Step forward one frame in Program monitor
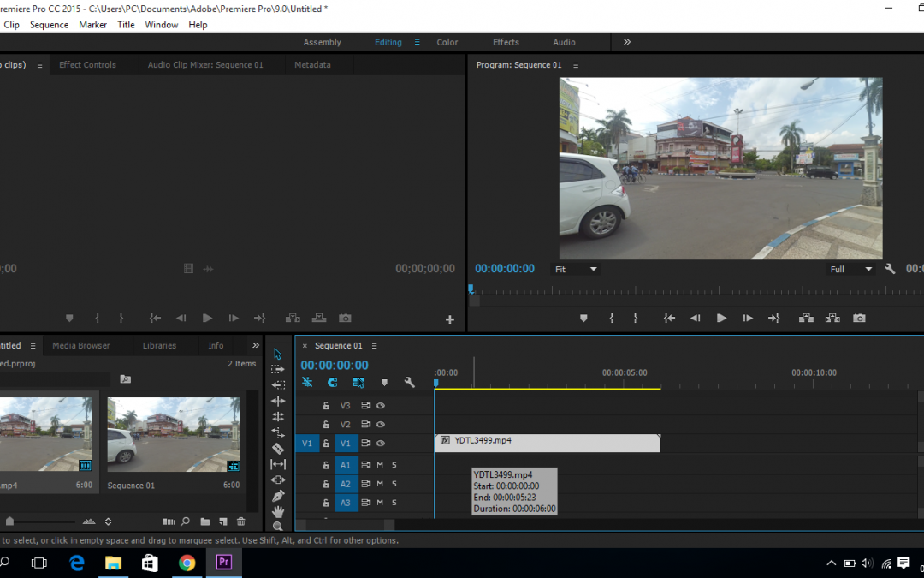 [748, 318]
